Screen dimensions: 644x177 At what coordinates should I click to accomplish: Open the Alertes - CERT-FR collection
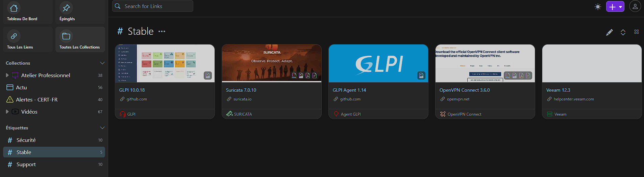[36, 99]
